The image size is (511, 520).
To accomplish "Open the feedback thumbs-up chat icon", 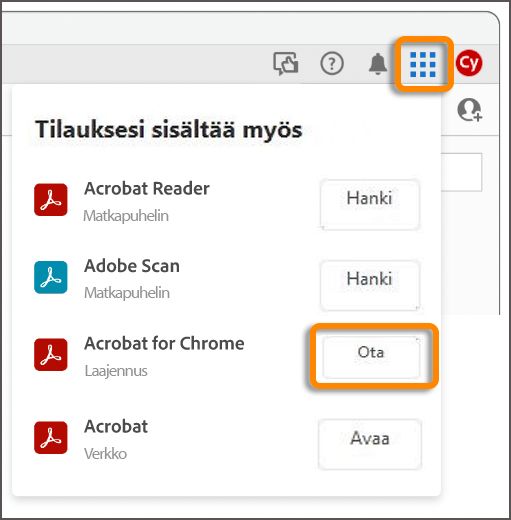I will pyautogui.click(x=286, y=63).
